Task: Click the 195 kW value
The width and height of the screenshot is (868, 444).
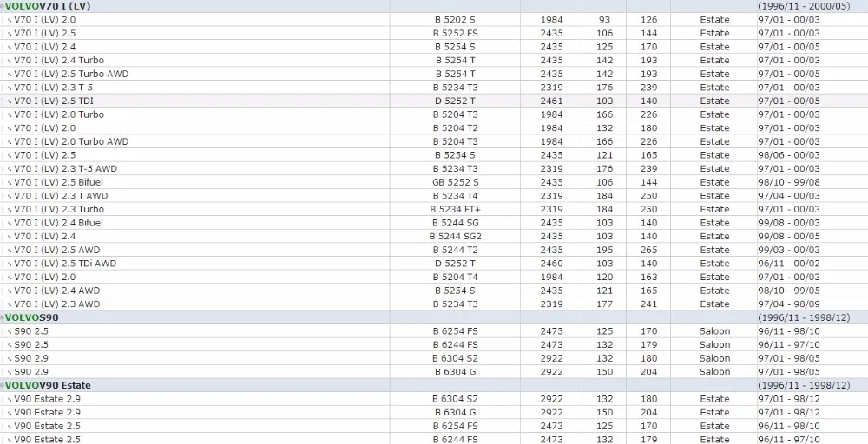Action: [604, 250]
